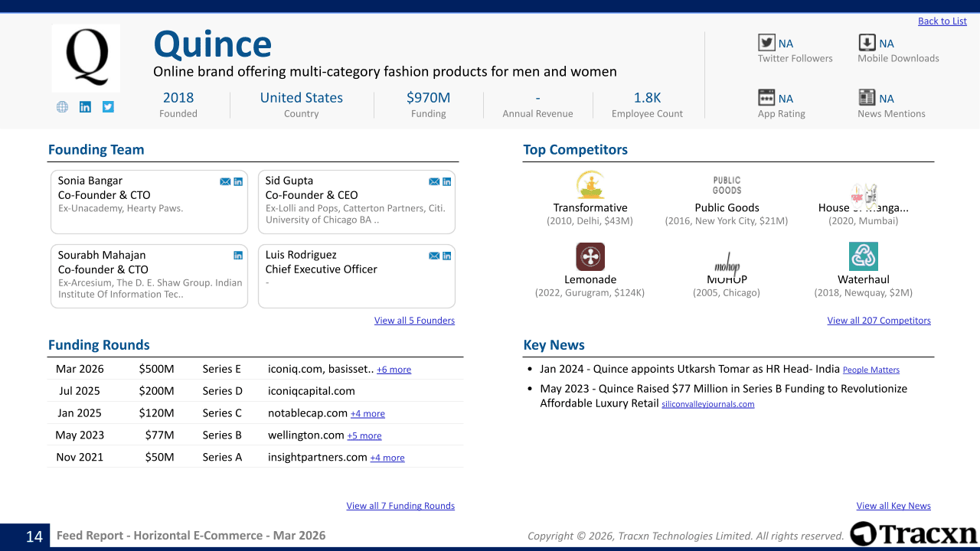Open Quince's Twitter icon under the logo
The height and width of the screenshot is (551, 980).
click(x=108, y=107)
